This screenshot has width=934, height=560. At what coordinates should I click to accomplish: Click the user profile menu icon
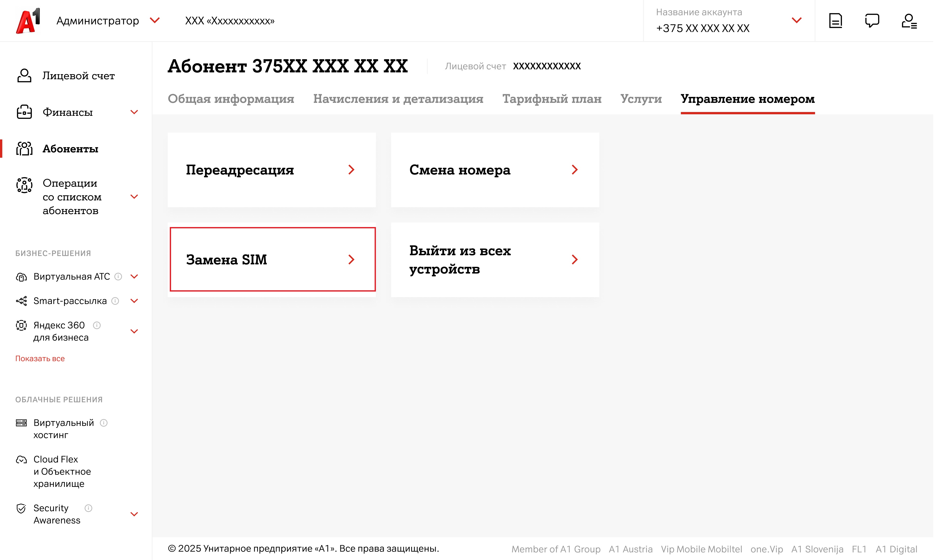(909, 21)
